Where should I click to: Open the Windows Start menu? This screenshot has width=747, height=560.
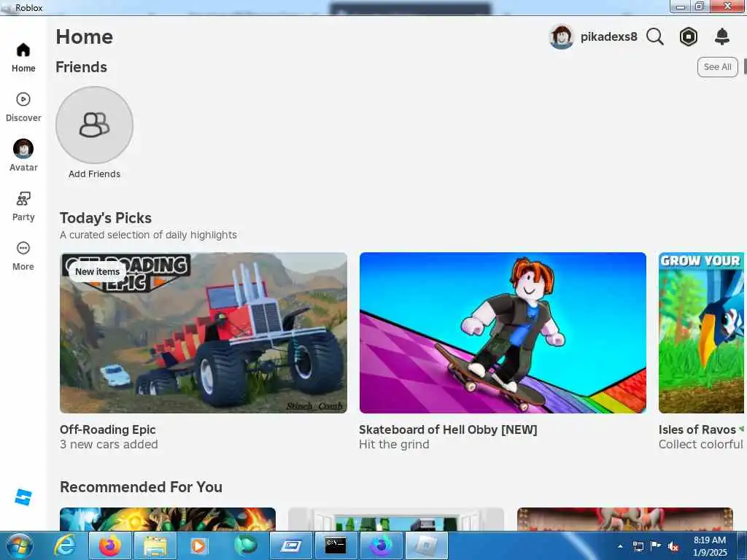click(20, 545)
